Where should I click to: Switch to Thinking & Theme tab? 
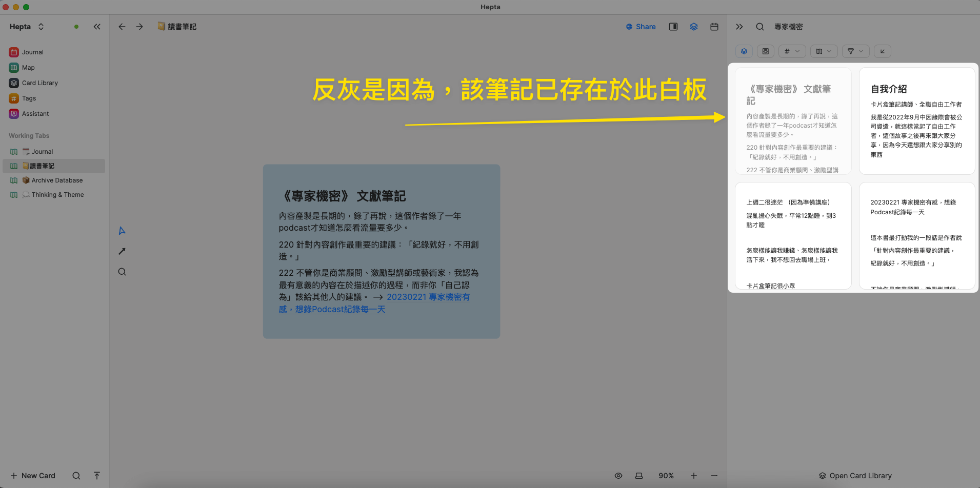57,195
